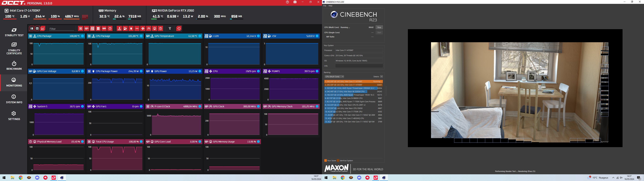Viewport: 644px width, 181px height.
Task: Expand the ranking Details dropdown arrow
Action: coord(382,76)
